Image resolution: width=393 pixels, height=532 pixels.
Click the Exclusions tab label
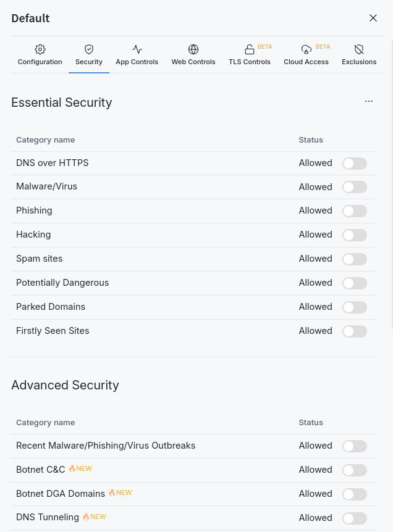click(x=359, y=62)
